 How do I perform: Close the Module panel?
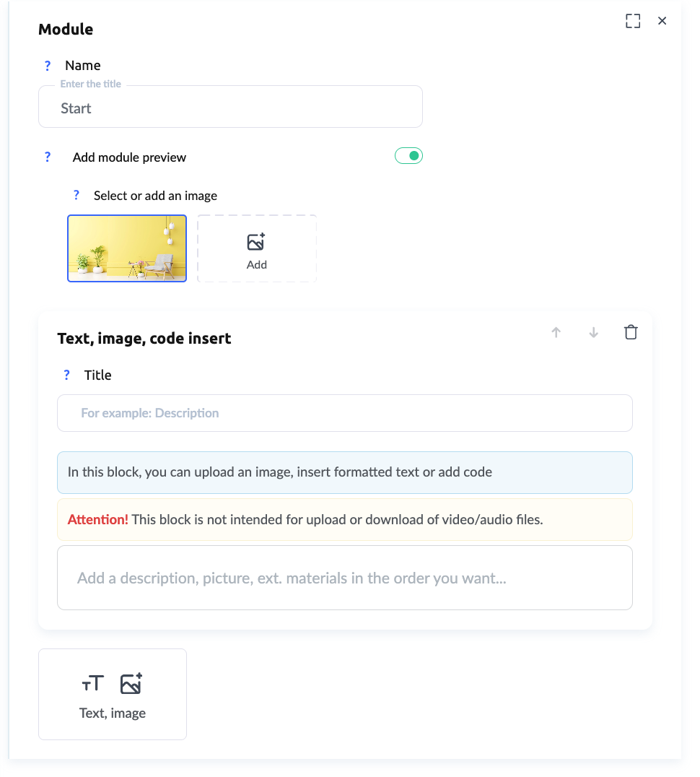point(662,21)
